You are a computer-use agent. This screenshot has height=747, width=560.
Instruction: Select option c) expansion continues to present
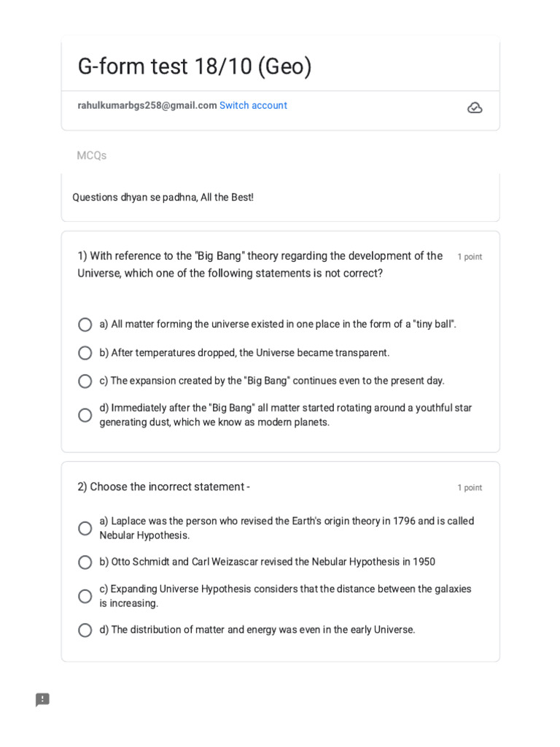[85, 381]
